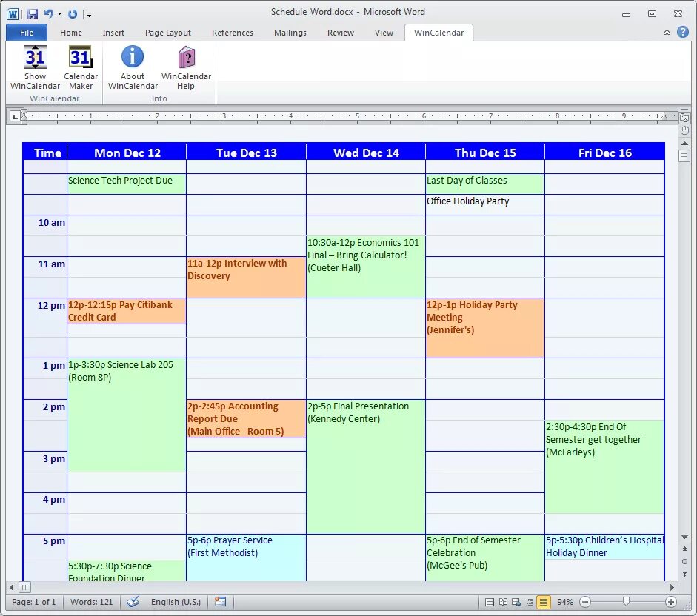697x616 pixels.
Task: Switch to Full Screen Reading view icon
Action: coord(503,602)
